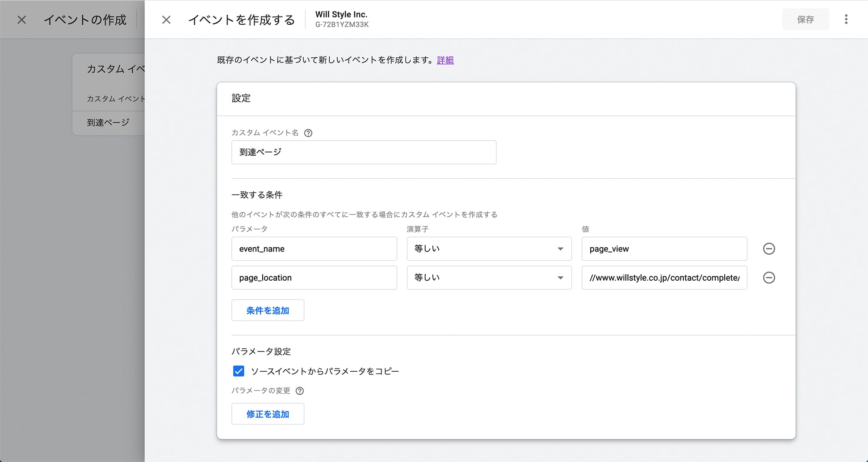The height and width of the screenshot is (462, 868).
Task: Click the 修正を追加 button
Action: coord(267,414)
